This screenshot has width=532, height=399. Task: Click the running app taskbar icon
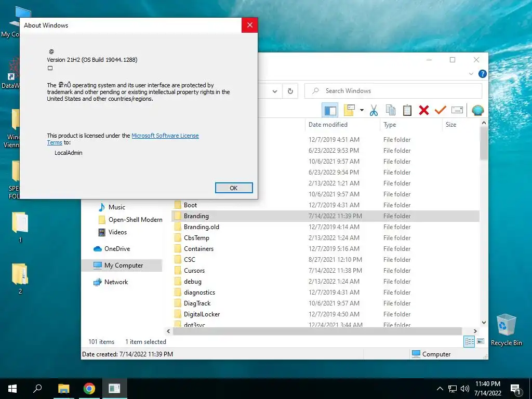pyautogui.click(x=114, y=389)
